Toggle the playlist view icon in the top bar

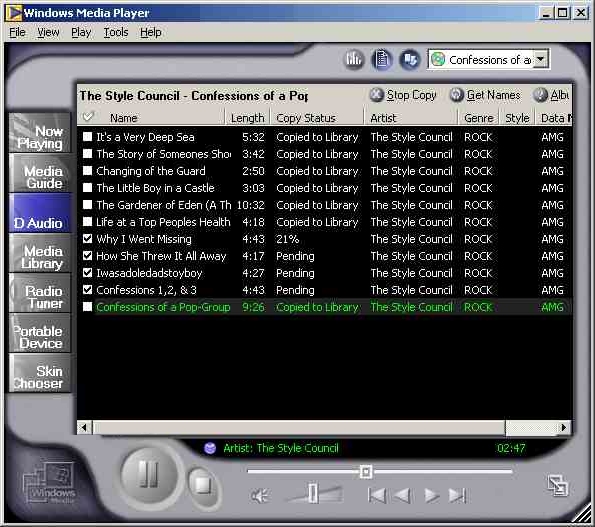coord(381,59)
